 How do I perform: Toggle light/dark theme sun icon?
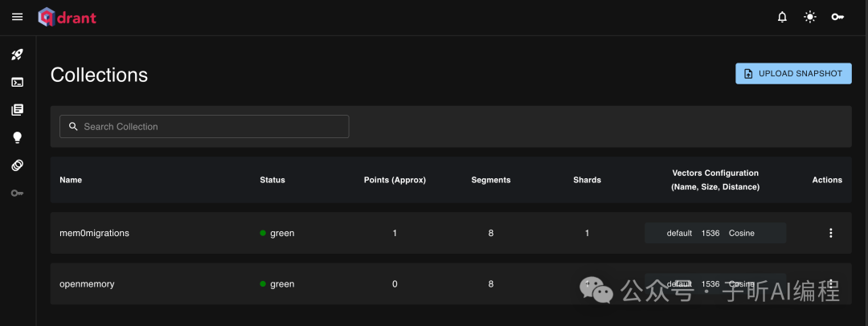(809, 17)
